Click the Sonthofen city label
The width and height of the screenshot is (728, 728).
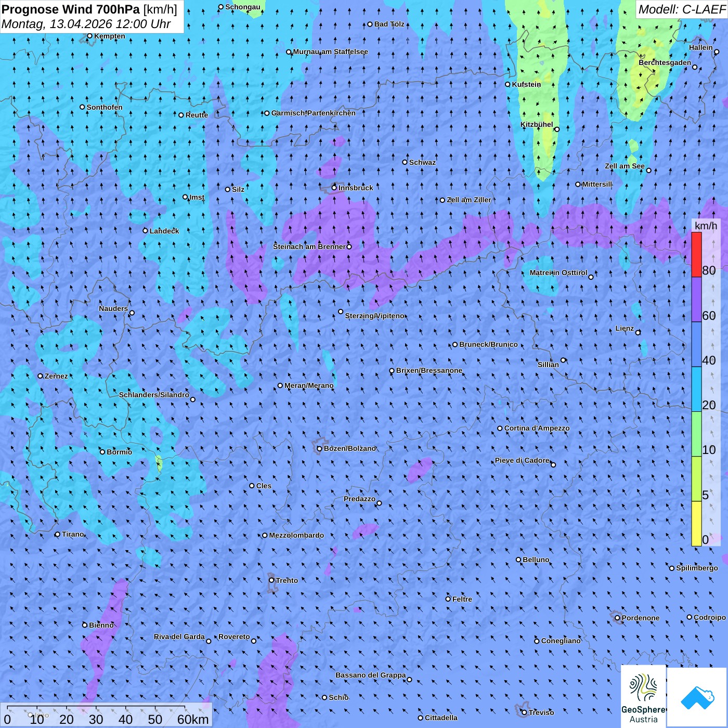pos(105,107)
